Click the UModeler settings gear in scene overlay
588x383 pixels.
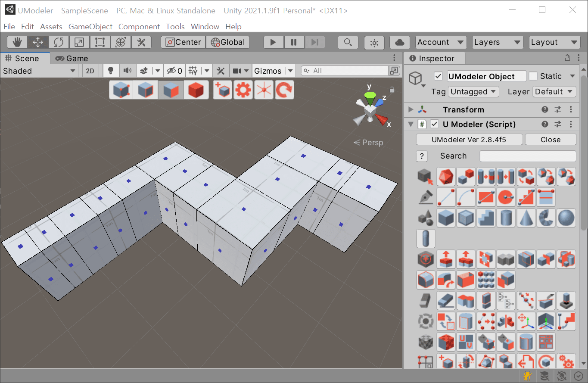243,90
